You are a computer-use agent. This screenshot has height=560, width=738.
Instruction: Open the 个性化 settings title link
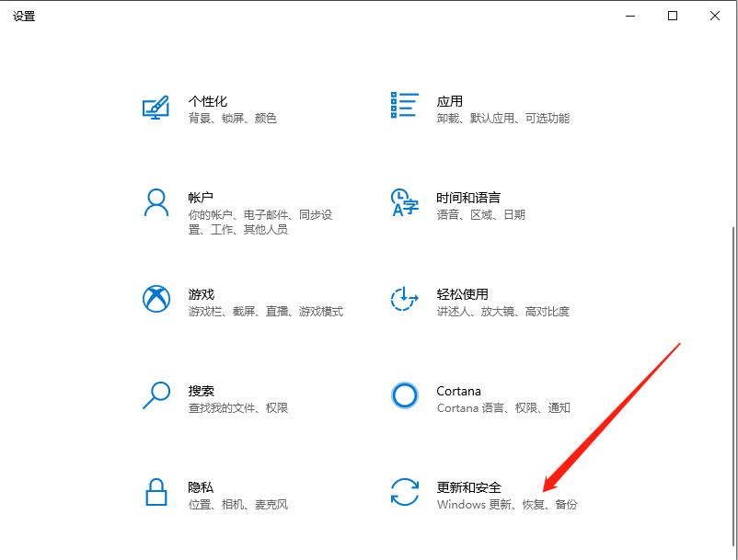point(208,101)
